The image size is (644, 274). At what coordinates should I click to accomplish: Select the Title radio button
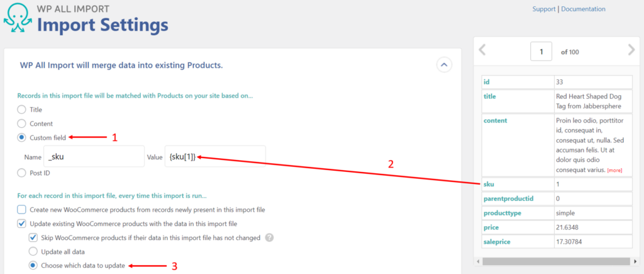tap(21, 110)
